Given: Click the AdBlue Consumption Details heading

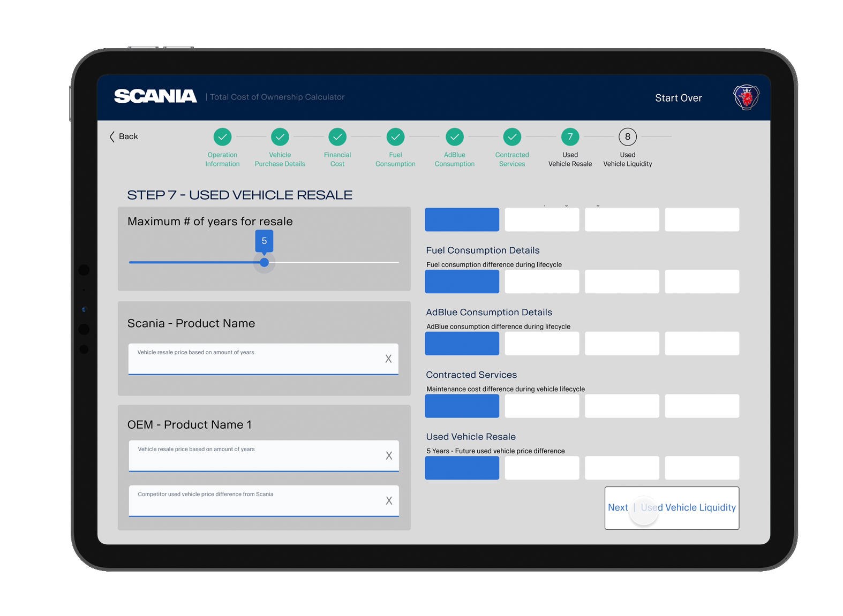Looking at the screenshot, I should point(489,313).
